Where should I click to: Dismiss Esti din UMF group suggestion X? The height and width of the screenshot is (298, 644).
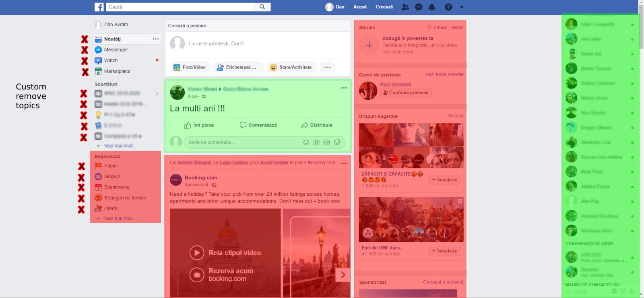[460, 201]
